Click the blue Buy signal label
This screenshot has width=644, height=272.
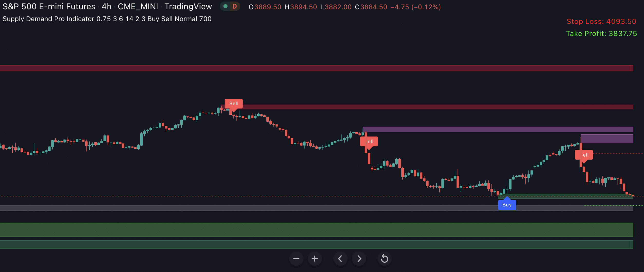507,205
